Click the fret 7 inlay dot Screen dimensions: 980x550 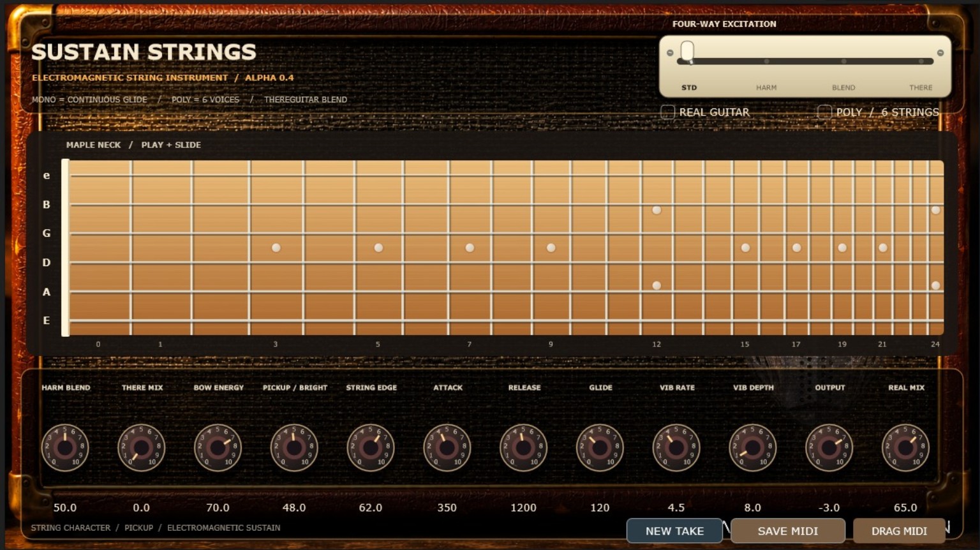pyautogui.click(x=470, y=248)
